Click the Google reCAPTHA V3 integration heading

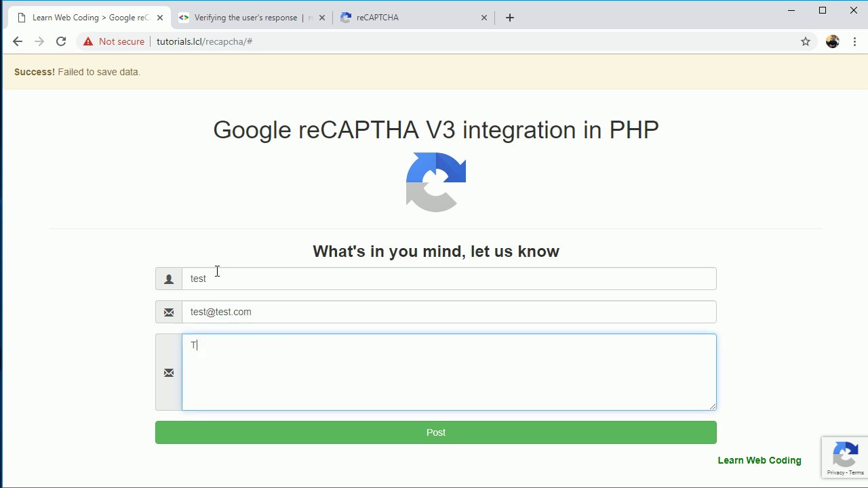[x=436, y=129]
